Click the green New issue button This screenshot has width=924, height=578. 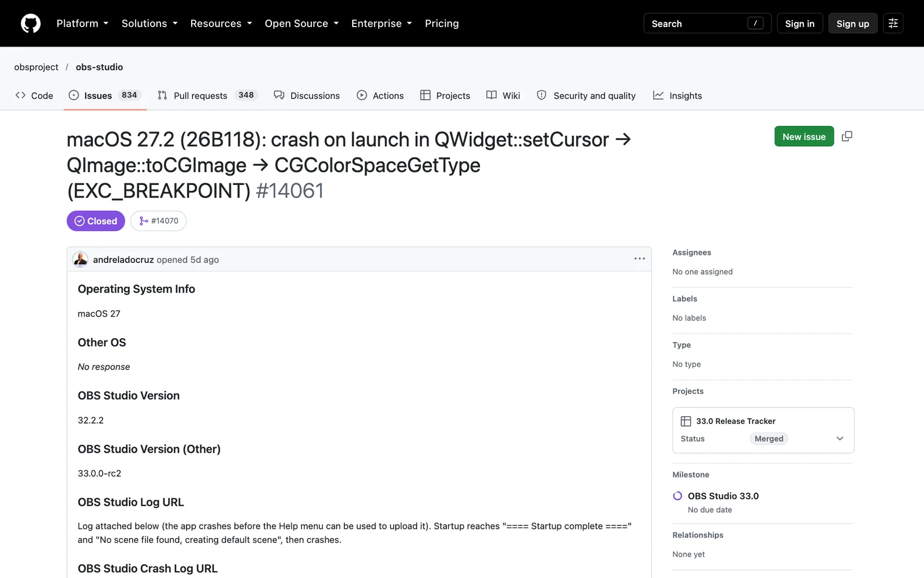[804, 136]
